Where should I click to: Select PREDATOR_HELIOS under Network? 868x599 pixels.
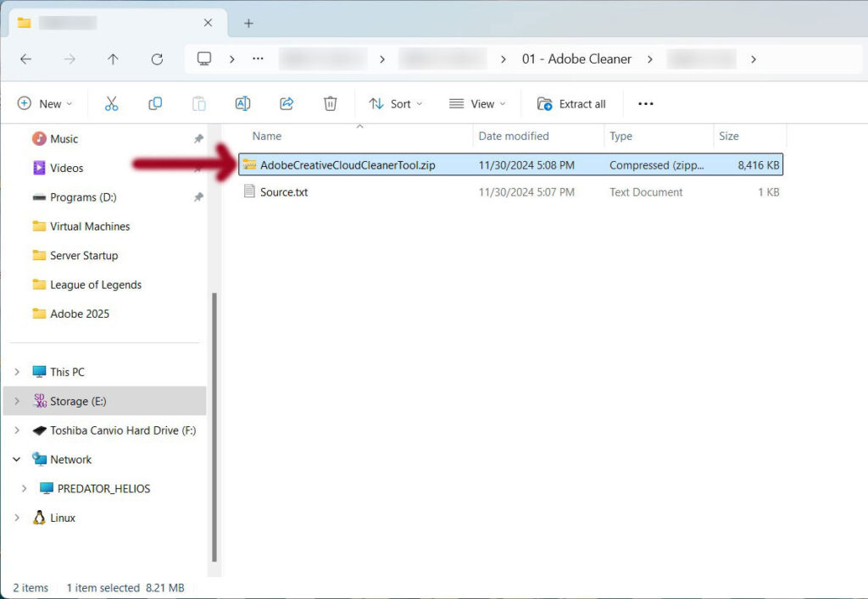[x=105, y=488]
